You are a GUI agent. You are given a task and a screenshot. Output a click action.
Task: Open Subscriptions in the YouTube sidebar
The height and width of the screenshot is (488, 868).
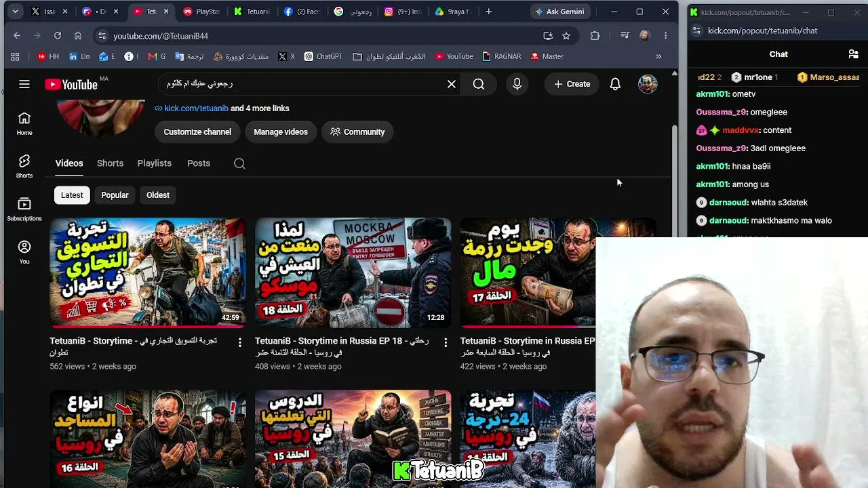(x=24, y=209)
